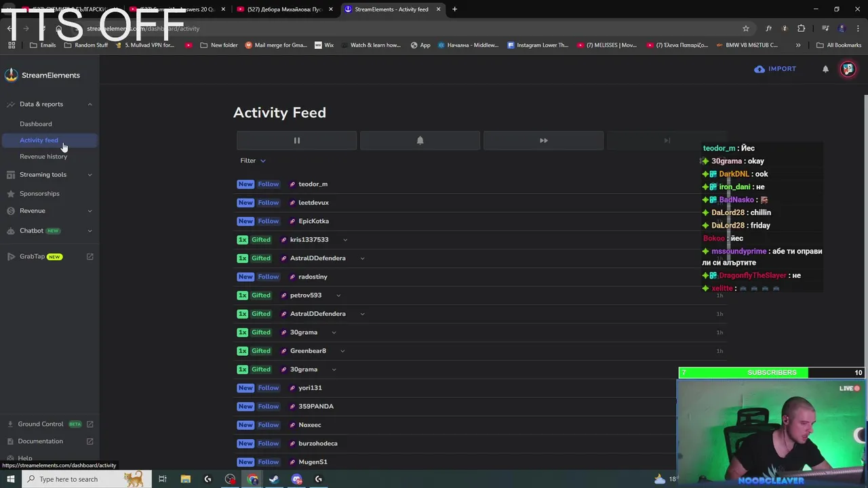
Task: Open the Windows Start menu
Action: (x=10, y=479)
